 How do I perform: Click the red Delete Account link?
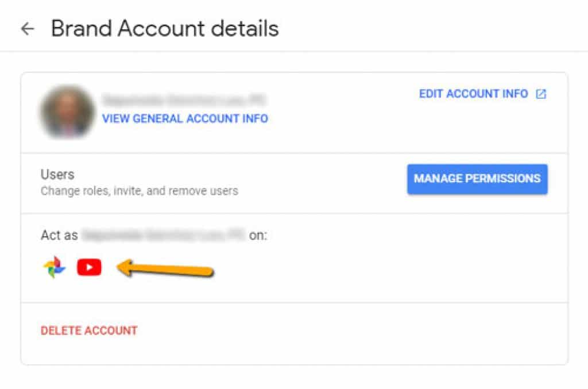pyautogui.click(x=89, y=330)
